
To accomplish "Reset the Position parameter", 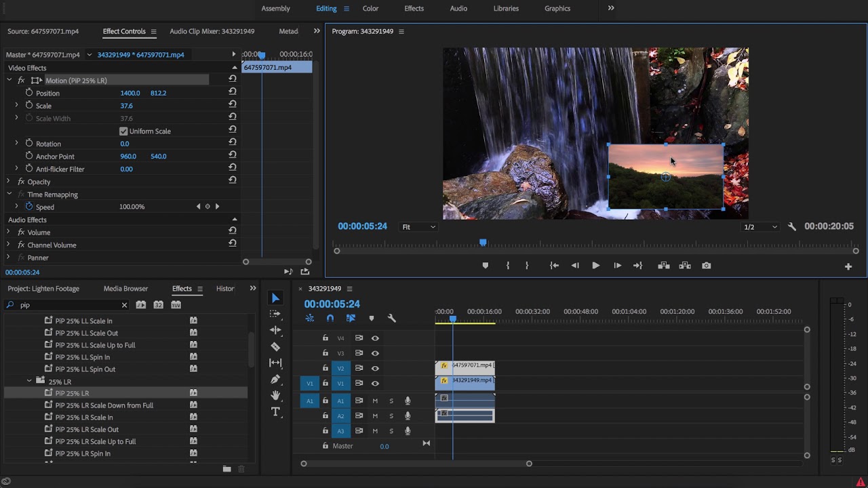I will point(233,93).
